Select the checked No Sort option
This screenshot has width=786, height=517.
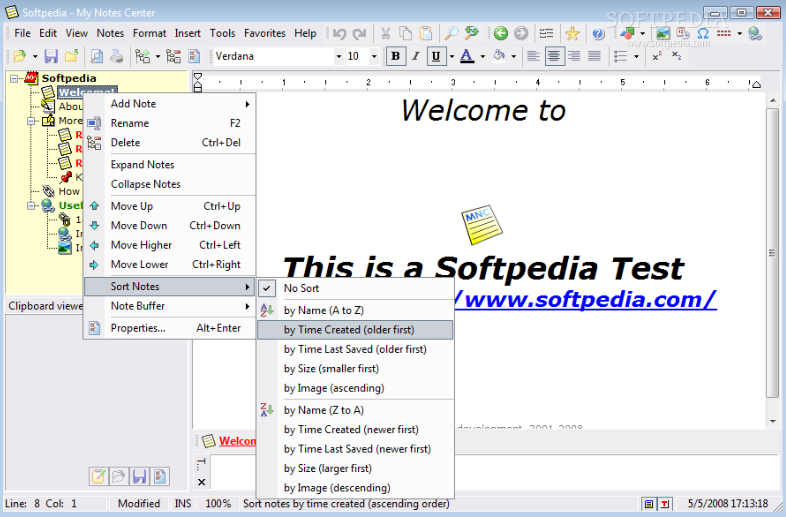[355, 288]
